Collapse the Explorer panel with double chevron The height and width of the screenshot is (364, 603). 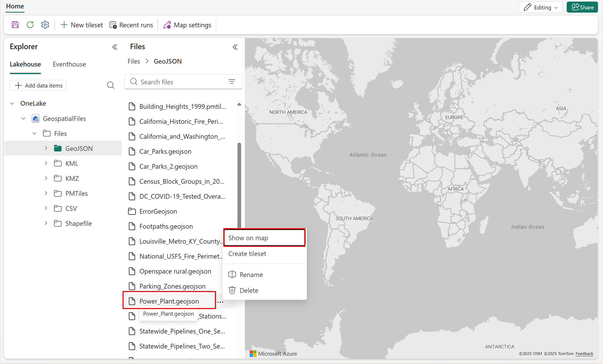click(115, 47)
